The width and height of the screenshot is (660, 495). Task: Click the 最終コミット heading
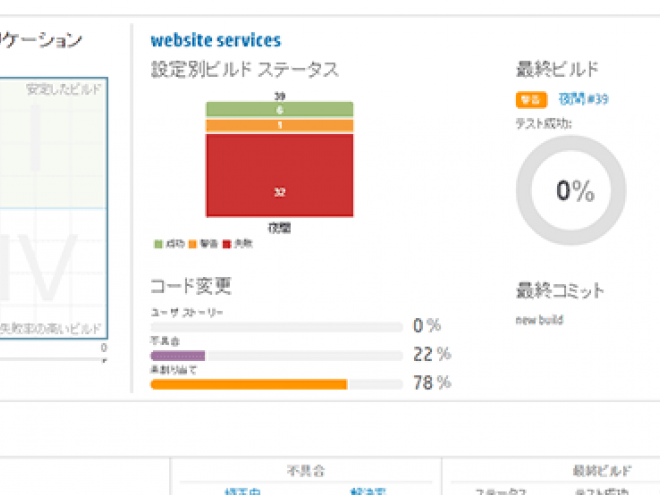(560, 290)
